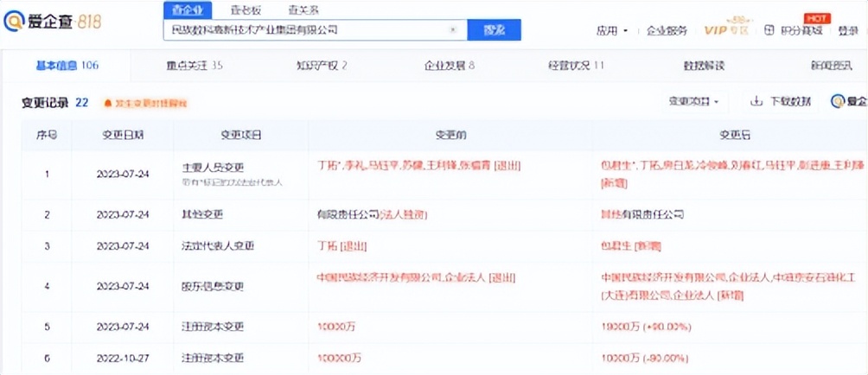Switch to the 企业发展 8 tab
The height and width of the screenshot is (375, 868).
pos(450,66)
